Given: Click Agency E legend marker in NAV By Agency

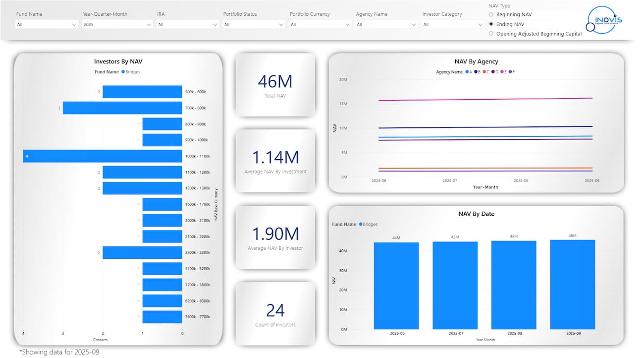Looking at the screenshot, I should pyautogui.click(x=502, y=72).
